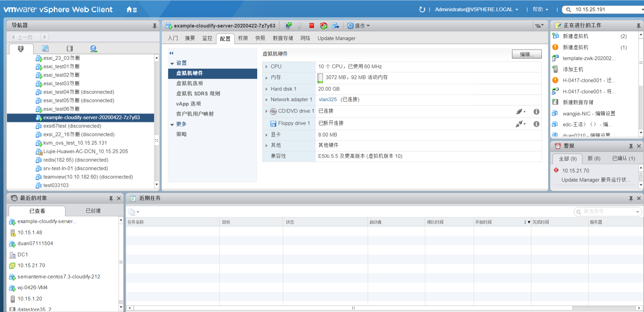Viewport: 644px width, 312px height.
Task: Expand the Hard disk 1 row
Action: point(266,89)
